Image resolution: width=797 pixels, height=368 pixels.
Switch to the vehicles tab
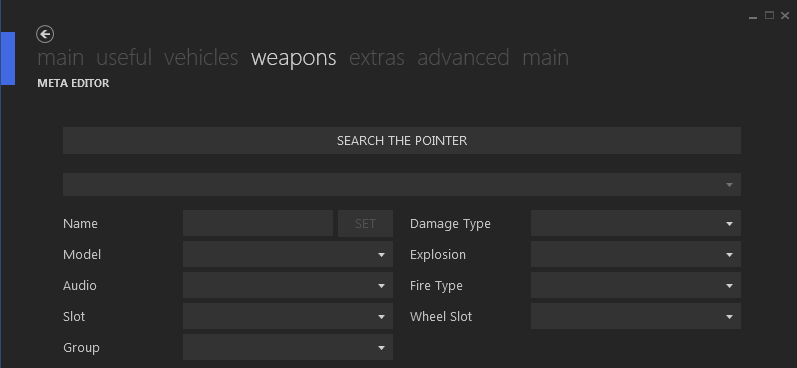point(201,58)
